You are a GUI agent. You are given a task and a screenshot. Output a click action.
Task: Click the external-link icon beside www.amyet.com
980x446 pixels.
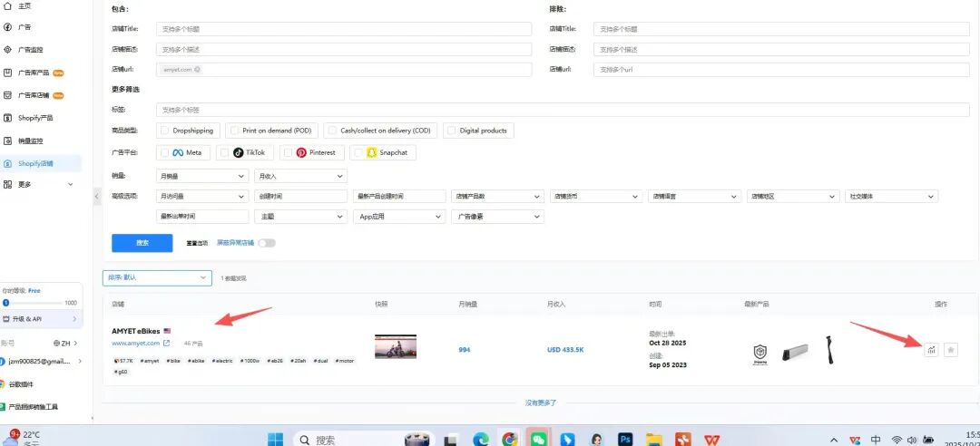coord(166,343)
